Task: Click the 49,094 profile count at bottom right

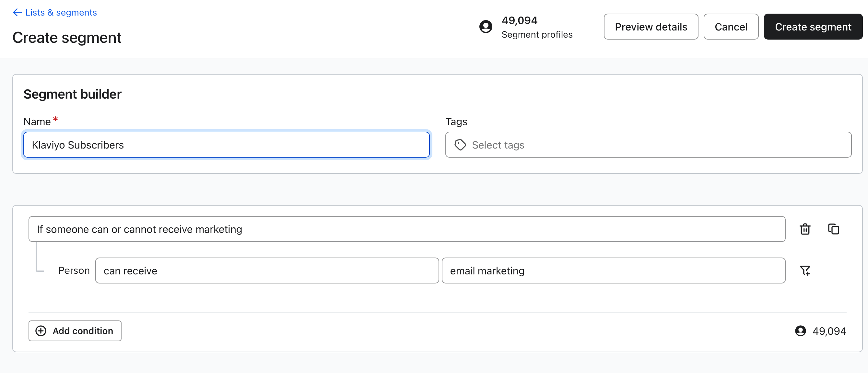Action: pyautogui.click(x=830, y=331)
